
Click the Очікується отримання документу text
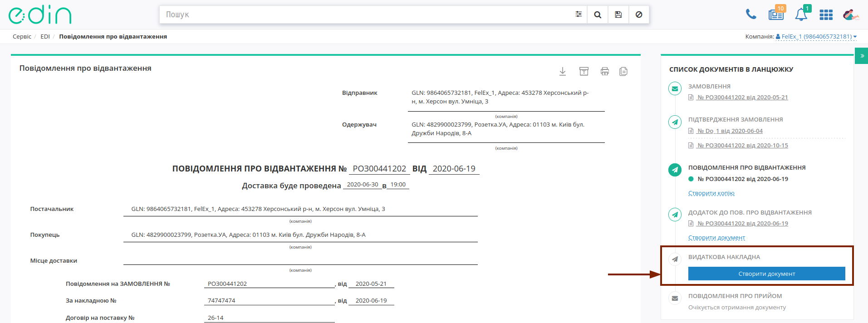click(x=737, y=308)
